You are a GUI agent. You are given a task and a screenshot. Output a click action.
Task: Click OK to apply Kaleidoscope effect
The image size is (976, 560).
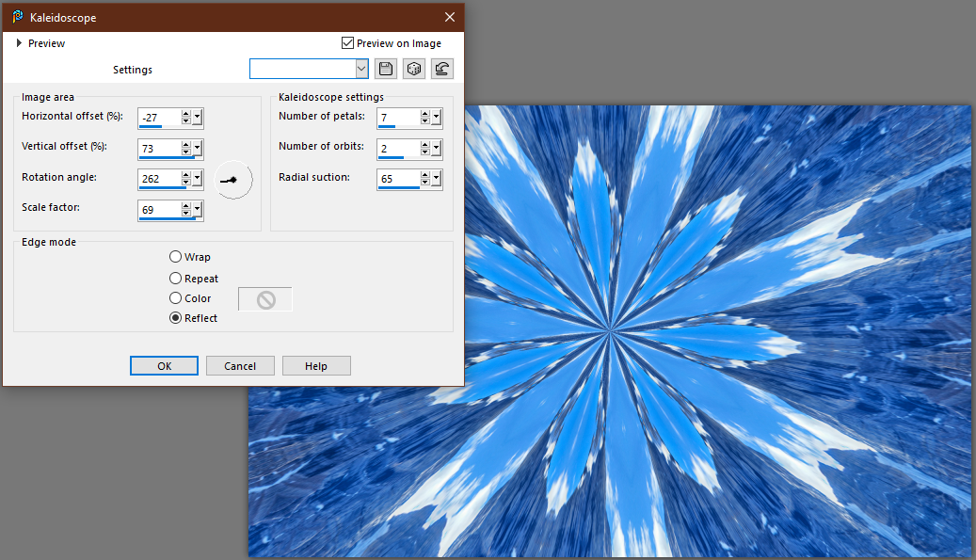(165, 366)
